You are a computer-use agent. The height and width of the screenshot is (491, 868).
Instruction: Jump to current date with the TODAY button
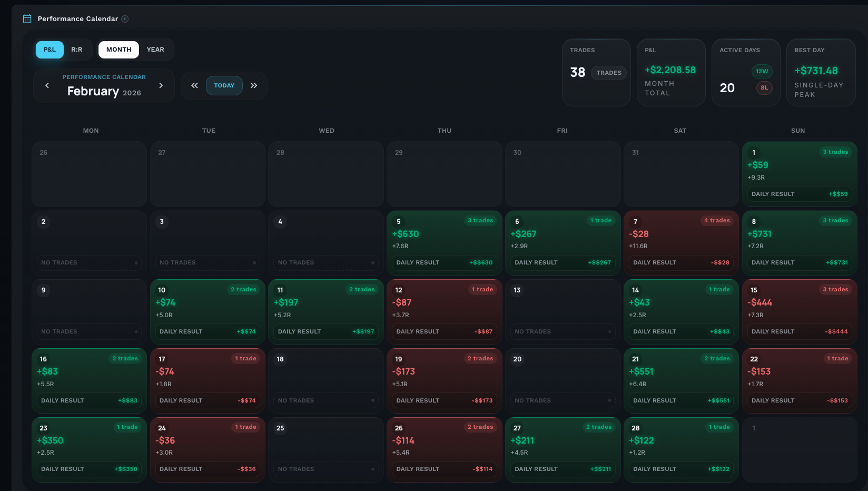[x=224, y=85]
